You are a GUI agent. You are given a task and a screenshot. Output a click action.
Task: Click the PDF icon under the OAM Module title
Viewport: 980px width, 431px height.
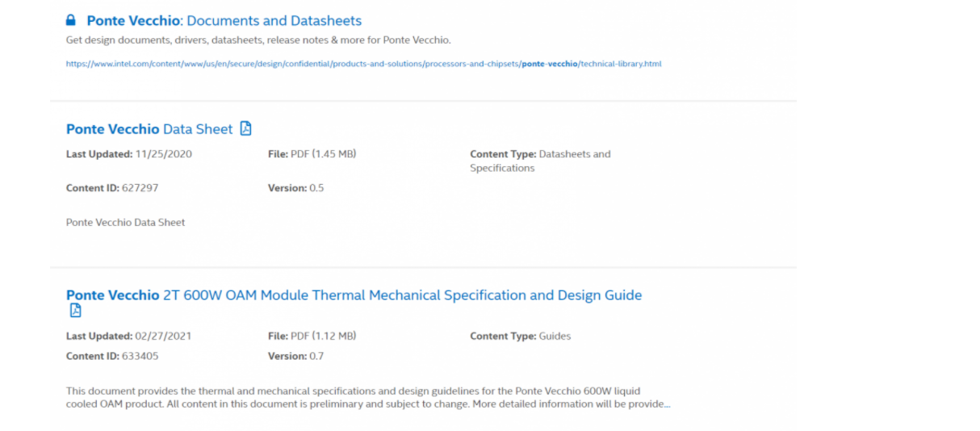pos(75,311)
